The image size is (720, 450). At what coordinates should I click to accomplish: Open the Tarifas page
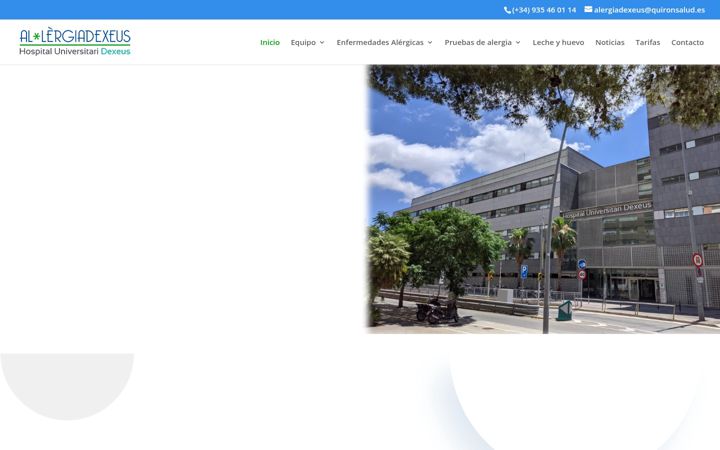pyautogui.click(x=648, y=42)
